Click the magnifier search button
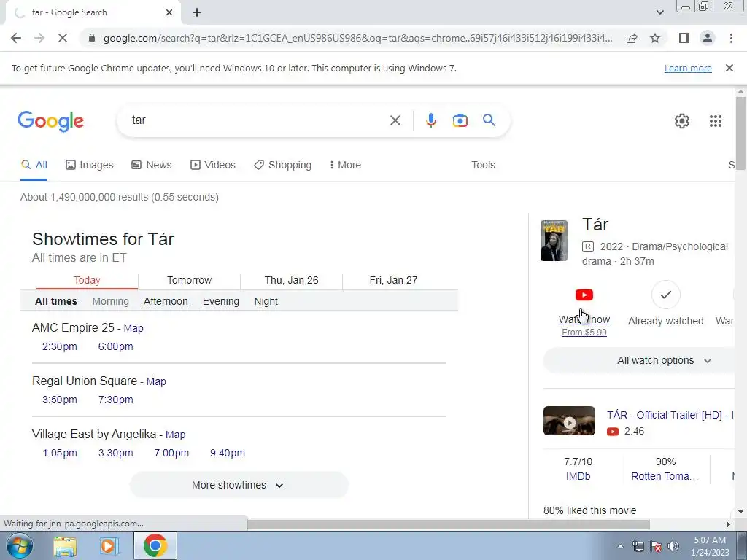747x560 pixels. pos(489,120)
